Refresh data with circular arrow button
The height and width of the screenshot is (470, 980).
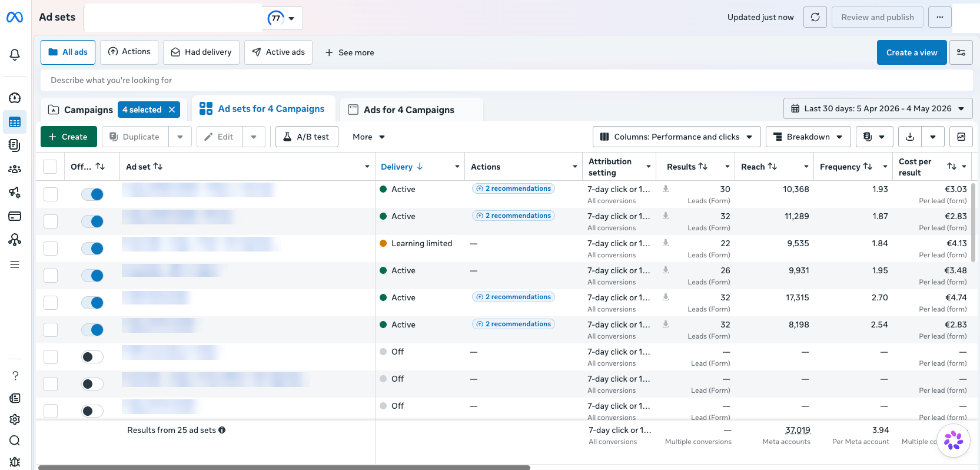coord(815,17)
